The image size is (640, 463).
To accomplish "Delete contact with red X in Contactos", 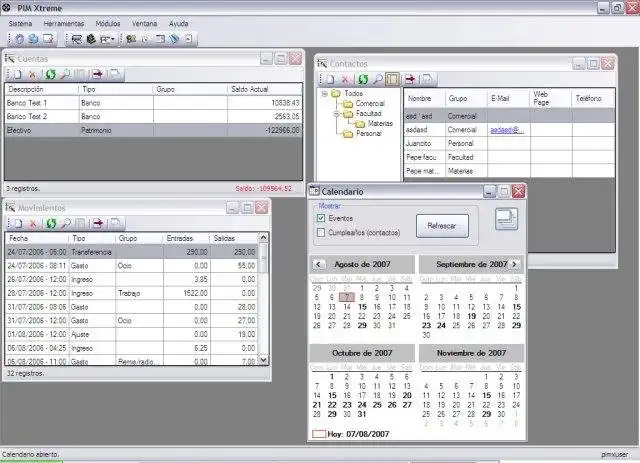I will tap(345, 79).
